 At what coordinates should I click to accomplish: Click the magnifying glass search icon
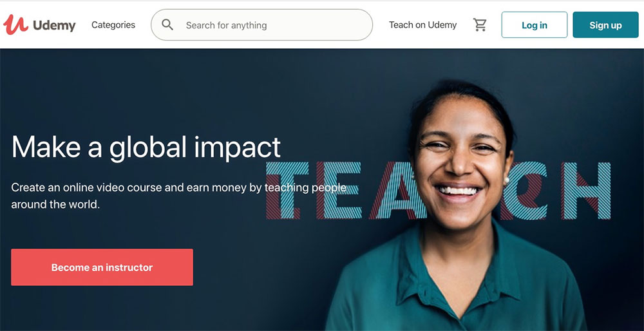point(167,24)
